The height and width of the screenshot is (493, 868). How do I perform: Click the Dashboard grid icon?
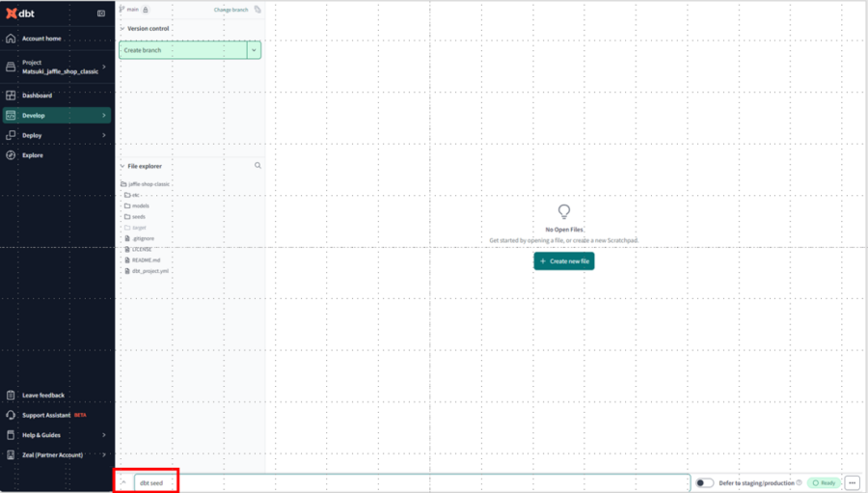pyautogui.click(x=11, y=96)
